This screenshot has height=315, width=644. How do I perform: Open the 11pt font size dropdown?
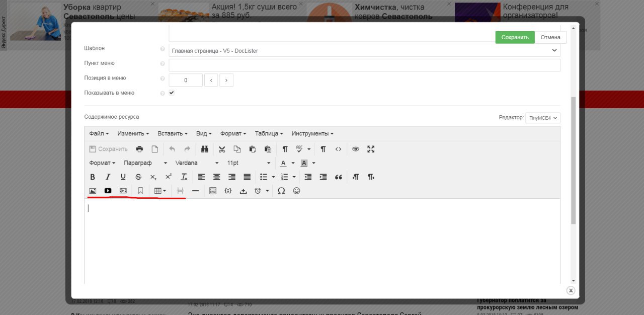[249, 163]
